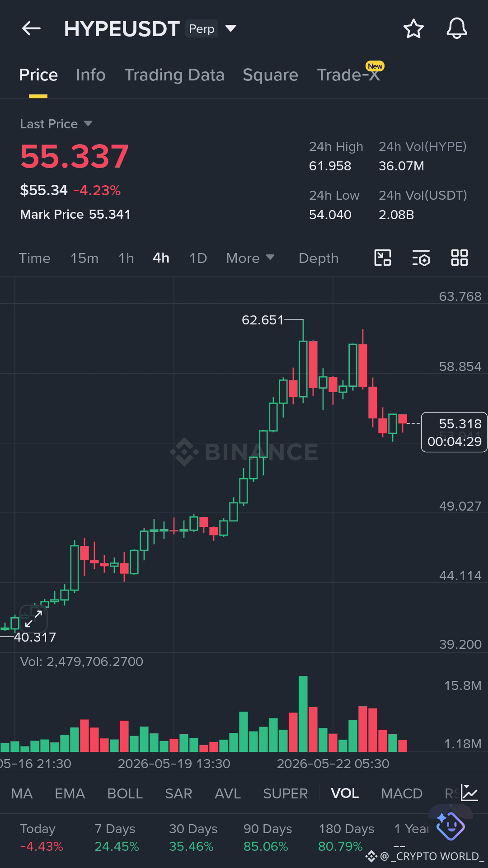Enable the AVL indicator

228,793
